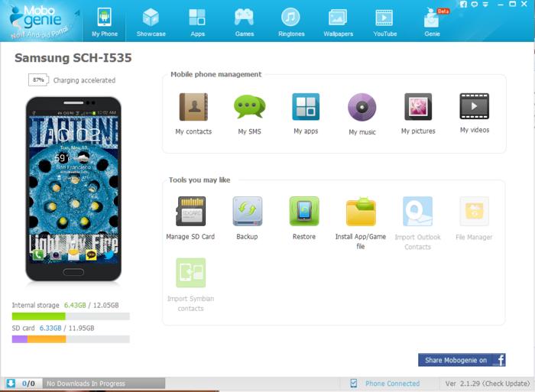Browse Ringtones tab

[x=291, y=22]
